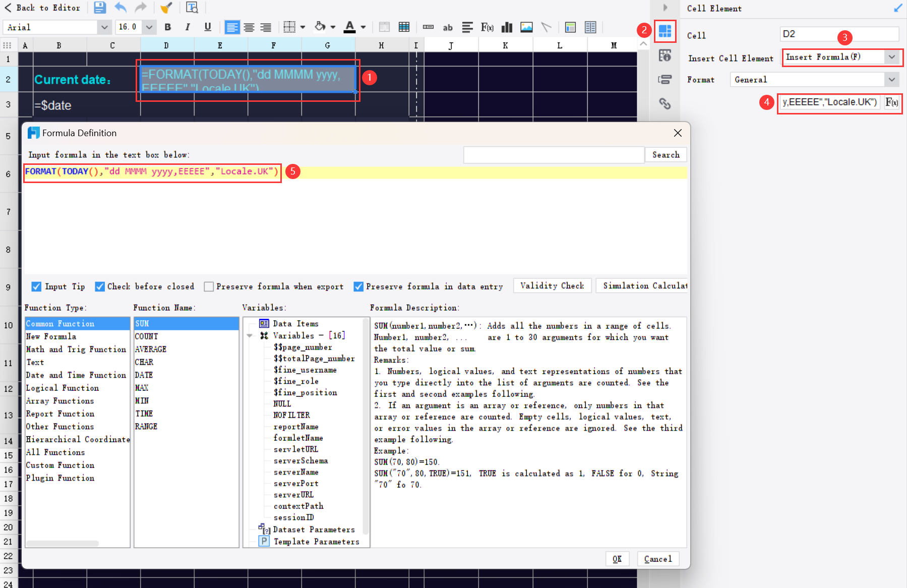Save the template using the save icon

[x=99, y=8]
